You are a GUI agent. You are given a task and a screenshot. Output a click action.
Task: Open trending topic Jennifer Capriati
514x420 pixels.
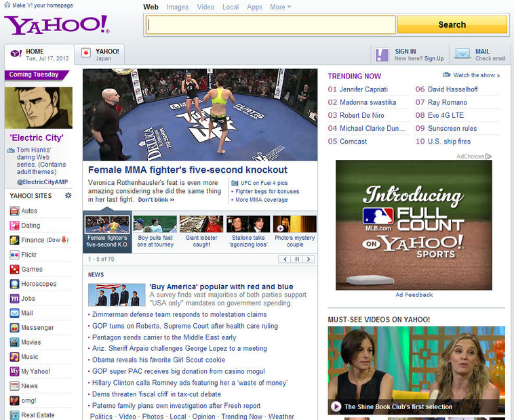click(x=363, y=89)
